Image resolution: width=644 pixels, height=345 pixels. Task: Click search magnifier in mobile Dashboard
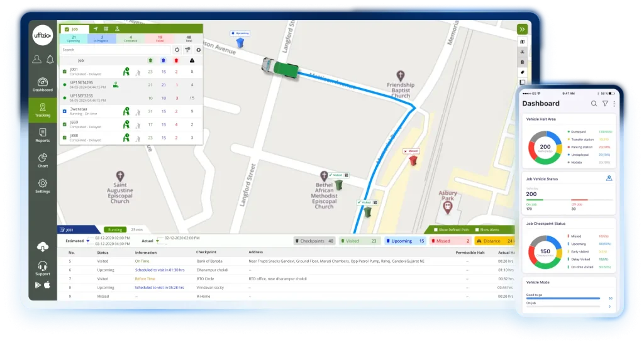tap(594, 104)
